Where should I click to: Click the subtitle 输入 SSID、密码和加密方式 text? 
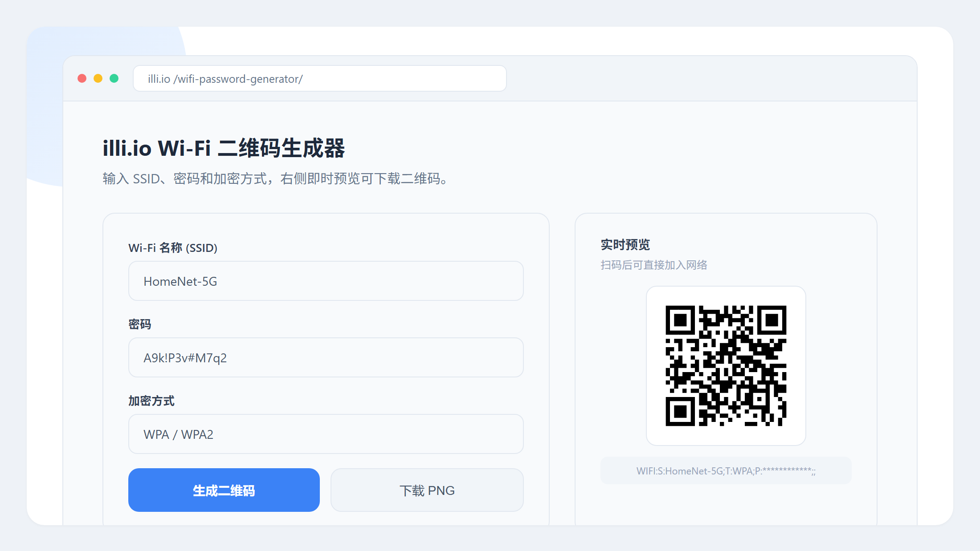click(275, 178)
